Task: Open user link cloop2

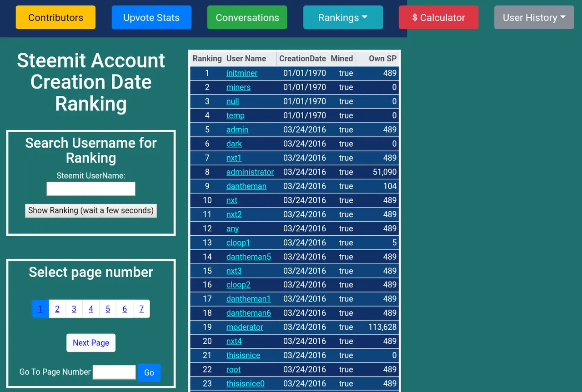Action: [x=238, y=285]
